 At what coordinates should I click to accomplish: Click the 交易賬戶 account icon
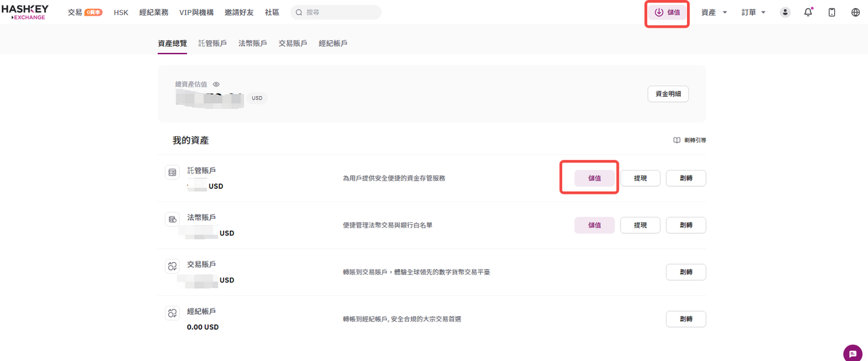[x=172, y=266]
